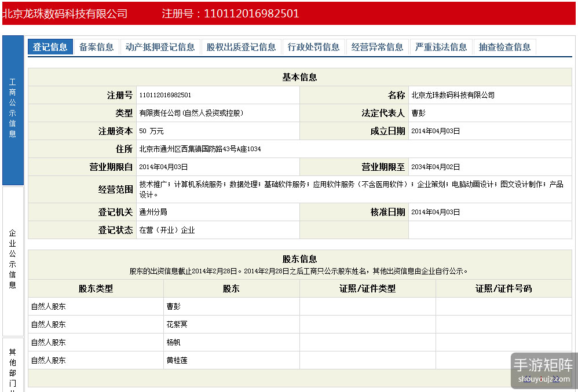The width and height of the screenshot is (578, 392).
Task: View the 经营异常信息 tab
Action: 378,47
